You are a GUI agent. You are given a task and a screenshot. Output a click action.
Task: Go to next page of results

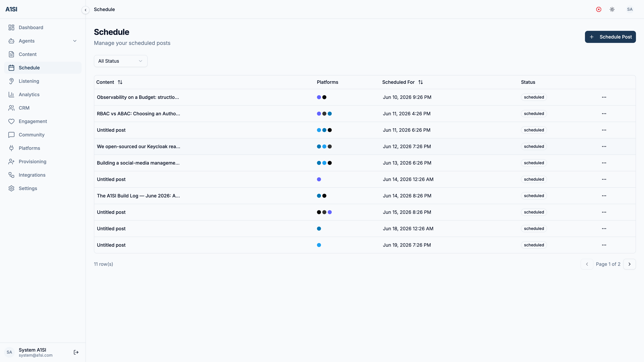click(x=630, y=264)
